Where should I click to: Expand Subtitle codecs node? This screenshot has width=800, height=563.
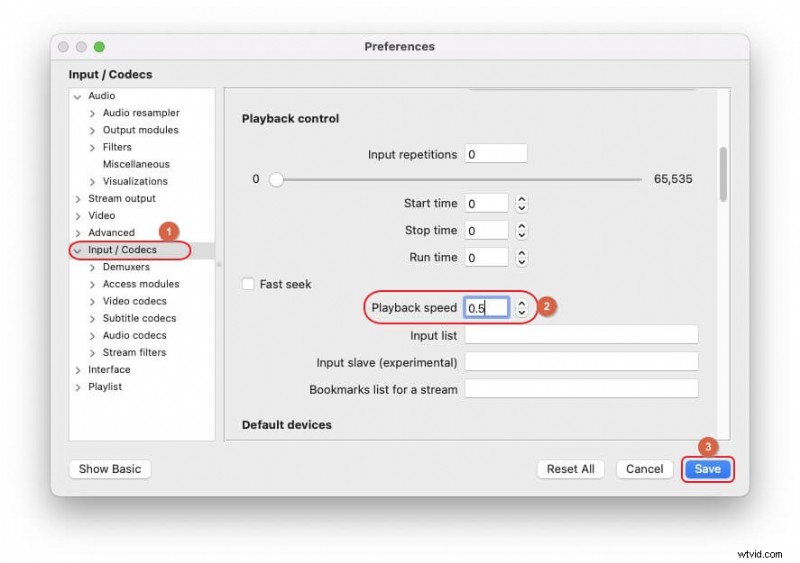pyautogui.click(x=92, y=319)
